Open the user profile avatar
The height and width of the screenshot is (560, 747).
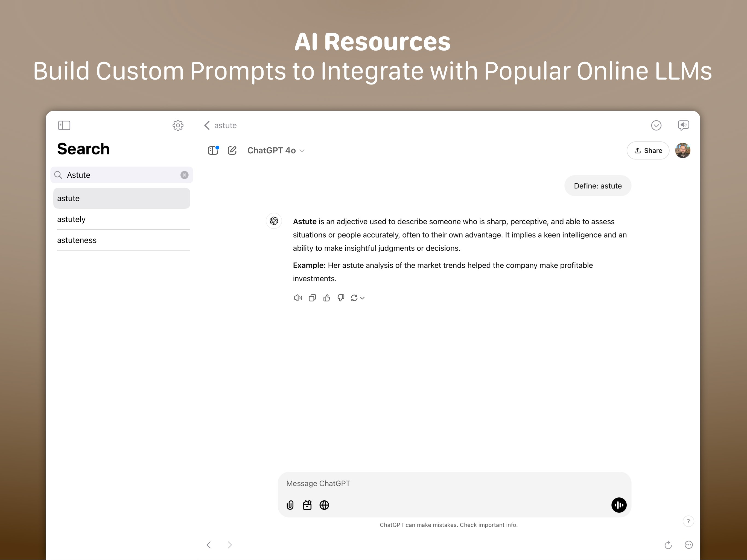[682, 150]
